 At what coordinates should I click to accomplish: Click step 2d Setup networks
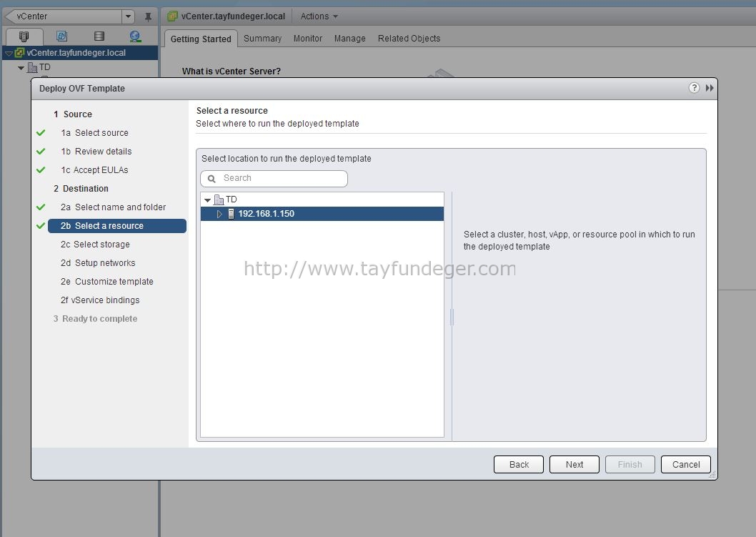[x=98, y=263]
